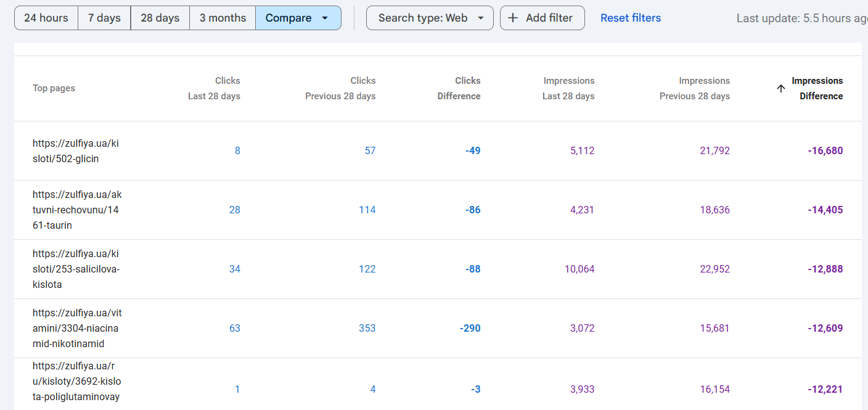Choose the 3 months date range
The image size is (868, 410).
[x=223, y=18]
